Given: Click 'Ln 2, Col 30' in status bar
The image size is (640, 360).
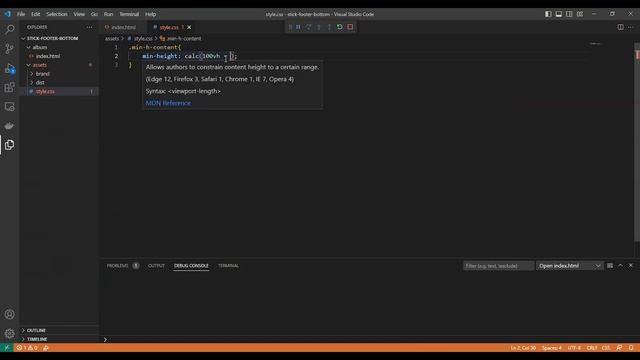Looking at the screenshot, I should point(523,348).
